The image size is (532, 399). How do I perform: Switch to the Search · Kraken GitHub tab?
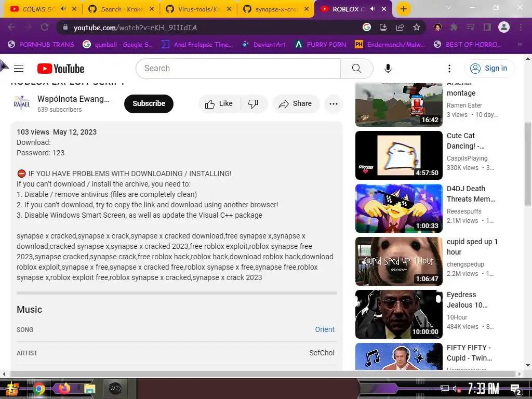(122, 9)
